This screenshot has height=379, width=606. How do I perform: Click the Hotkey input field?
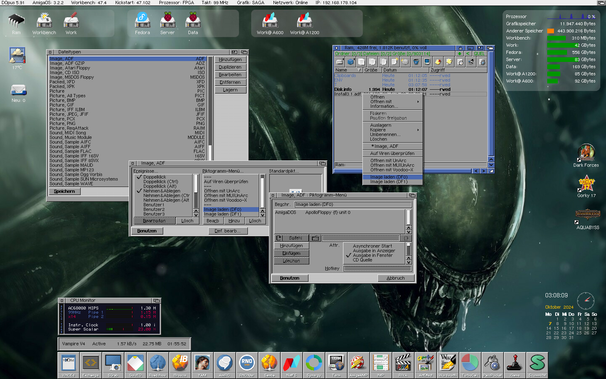377,269
